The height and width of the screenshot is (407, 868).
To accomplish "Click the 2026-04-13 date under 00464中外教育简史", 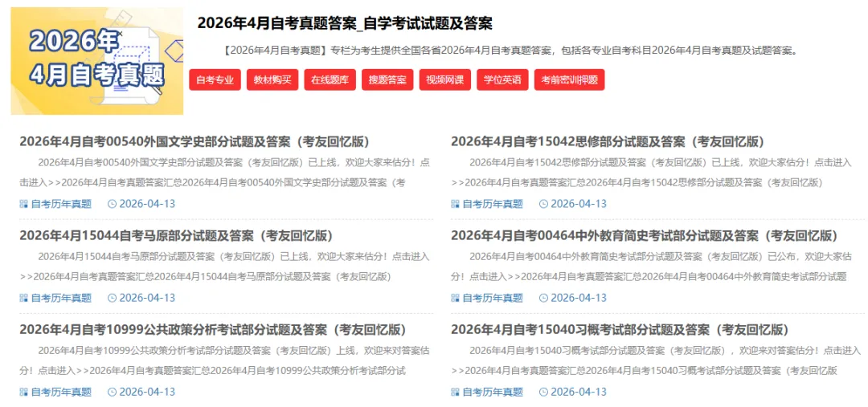I will point(579,298).
